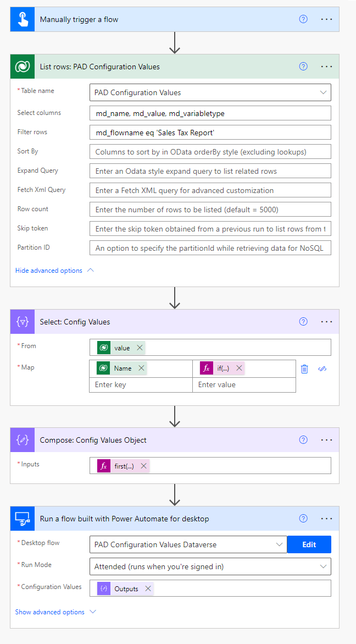This screenshot has width=356, height=644.
Task: Remove the first(...) expression from Inputs
Action: [x=143, y=466]
